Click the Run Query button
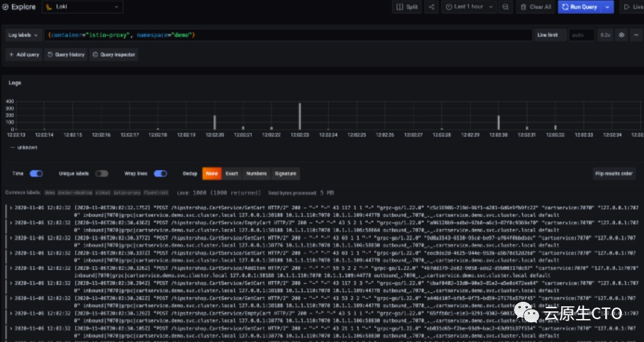The image size is (644, 342). tap(580, 7)
